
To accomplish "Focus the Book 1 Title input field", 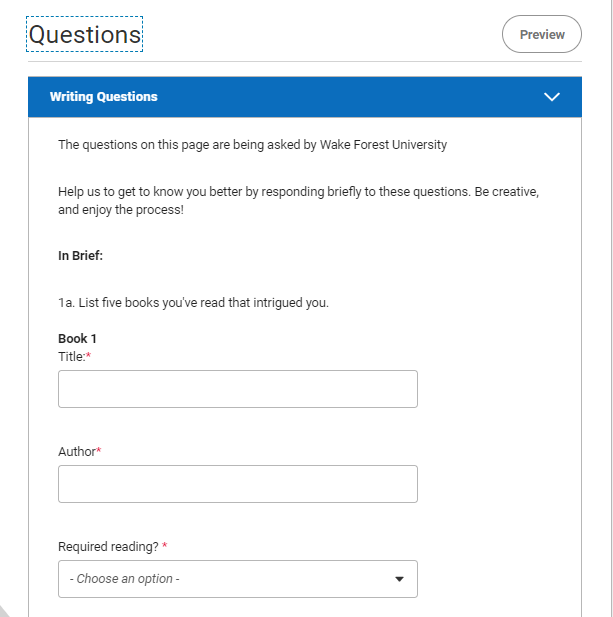I will [238, 389].
